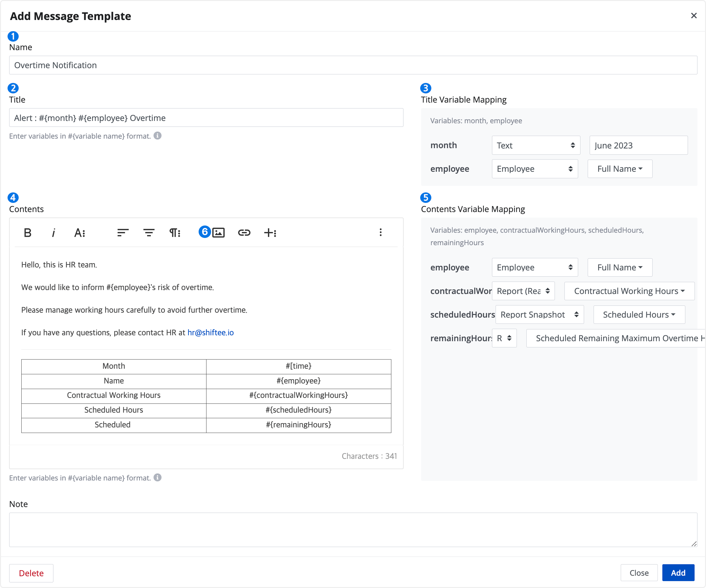
Task: Click the blue Add button
Action: (678, 573)
